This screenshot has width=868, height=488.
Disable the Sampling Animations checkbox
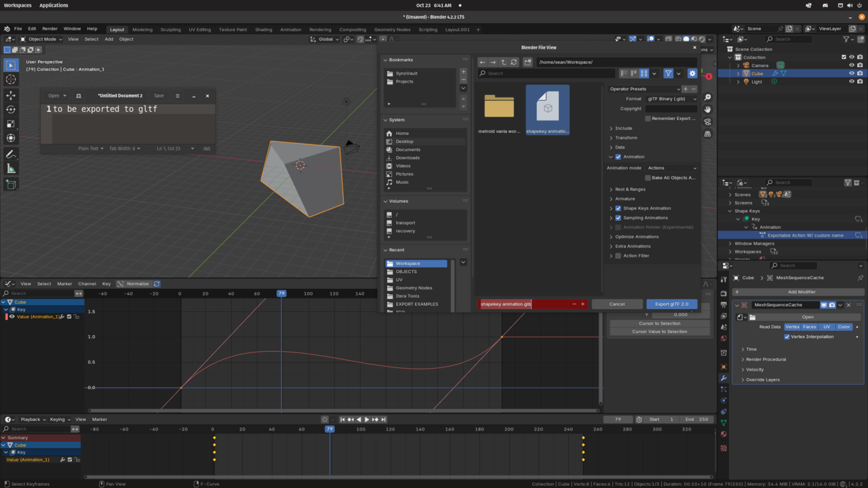pyautogui.click(x=618, y=218)
